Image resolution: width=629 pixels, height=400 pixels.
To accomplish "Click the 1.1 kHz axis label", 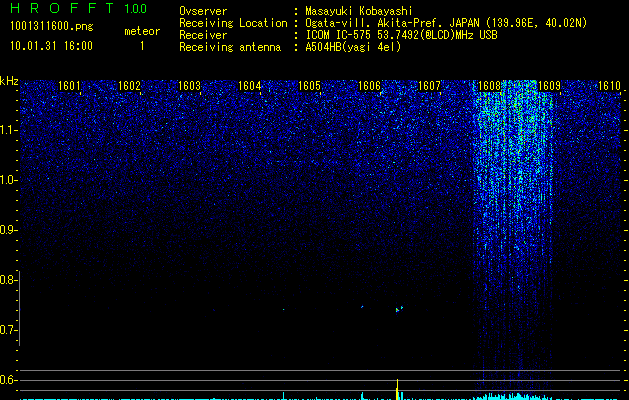I will pyautogui.click(x=8, y=130).
